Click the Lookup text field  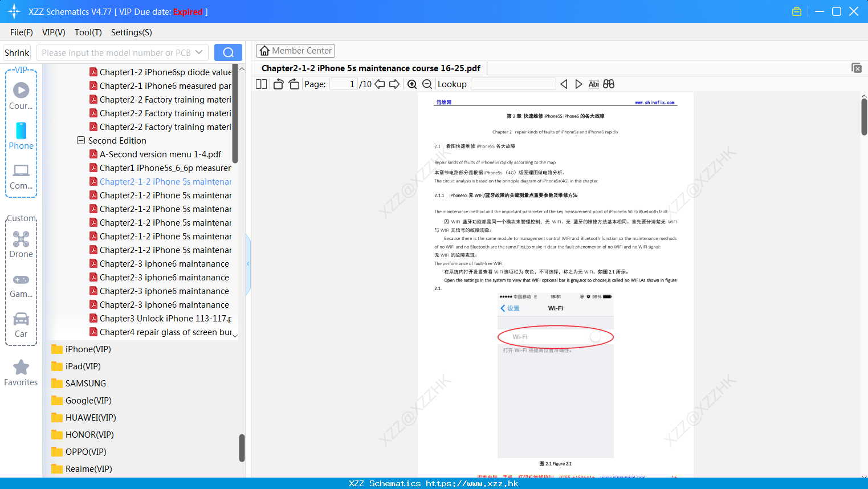pyautogui.click(x=514, y=84)
